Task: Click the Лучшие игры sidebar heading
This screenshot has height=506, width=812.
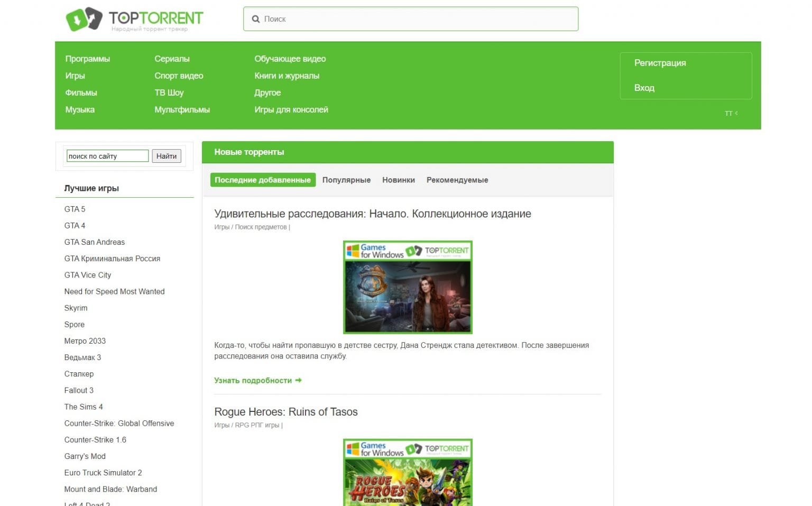Action: click(x=91, y=188)
